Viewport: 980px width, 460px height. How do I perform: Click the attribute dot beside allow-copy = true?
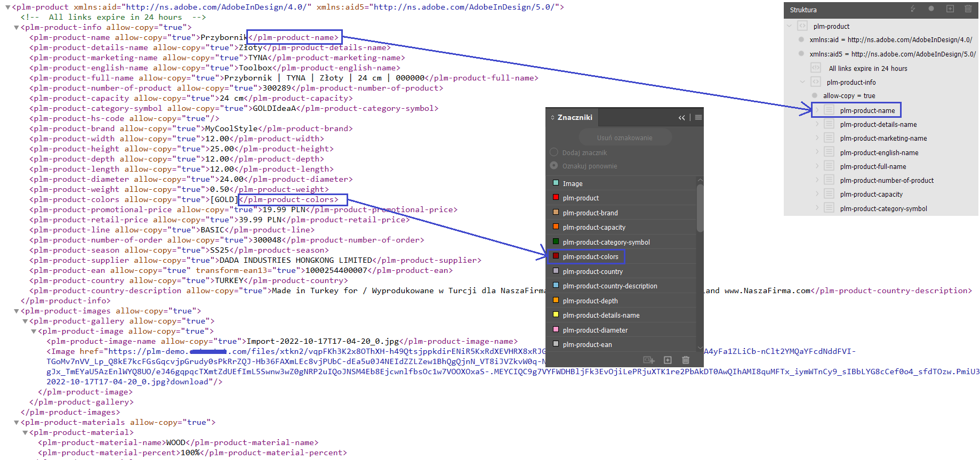click(815, 95)
